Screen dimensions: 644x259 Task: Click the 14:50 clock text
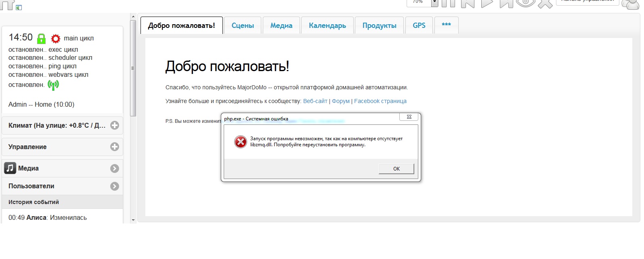click(21, 37)
